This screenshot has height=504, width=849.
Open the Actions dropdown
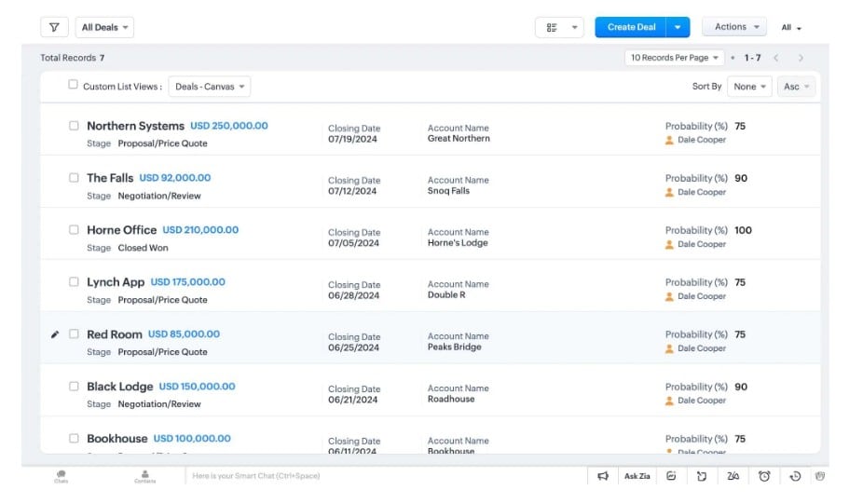(x=734, y=26)
